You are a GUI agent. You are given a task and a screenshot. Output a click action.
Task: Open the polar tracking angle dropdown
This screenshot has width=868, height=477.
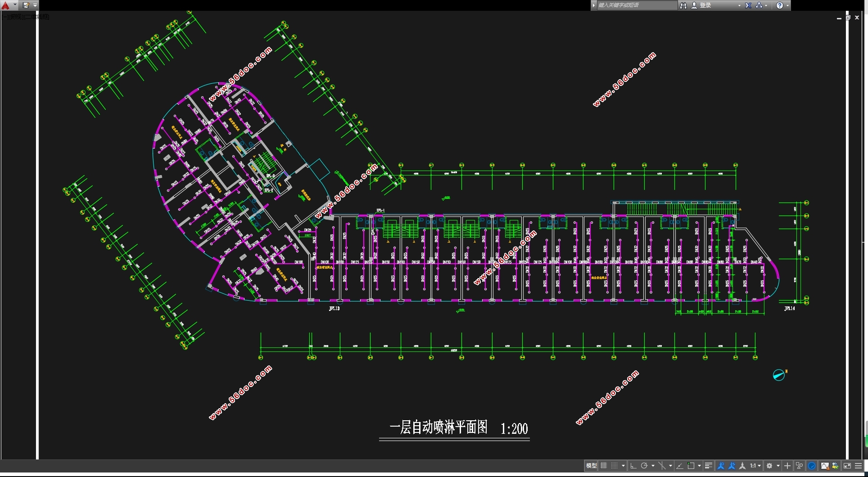[x=653, y=466]
